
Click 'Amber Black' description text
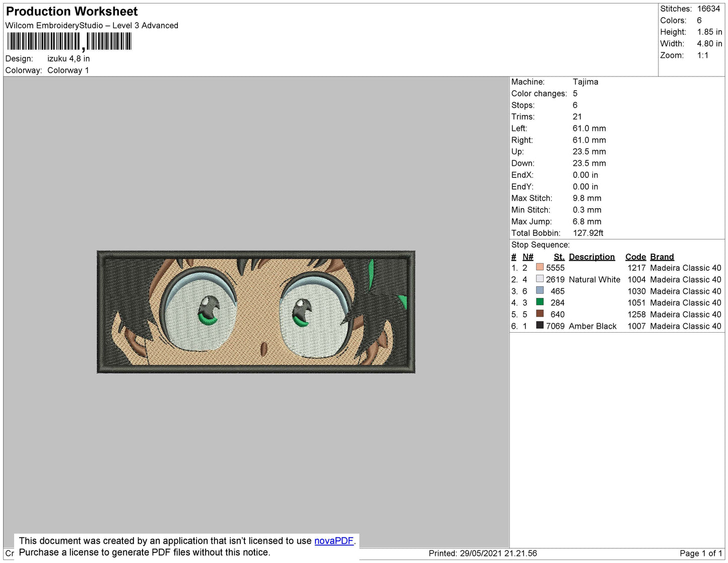[x=592, y=326]
